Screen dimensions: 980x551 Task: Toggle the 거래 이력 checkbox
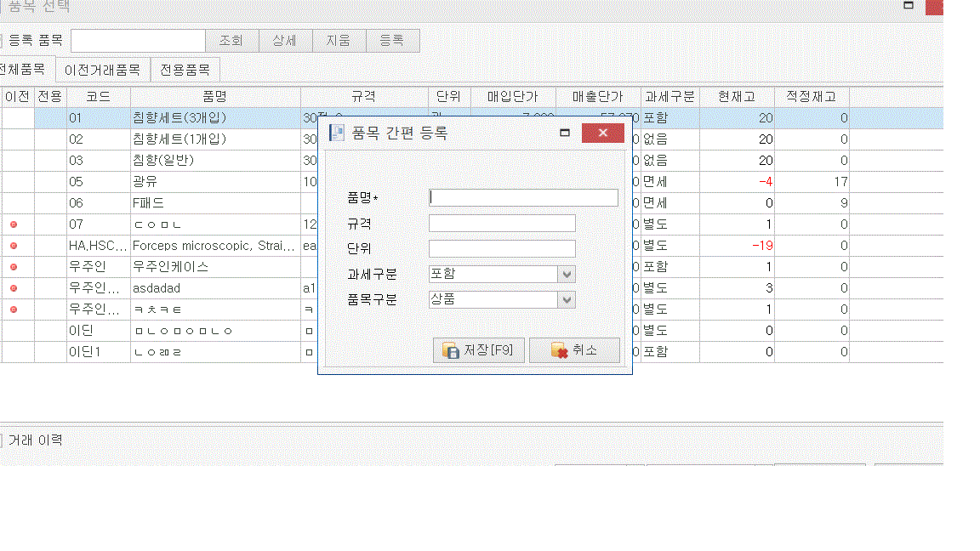(2, 440)
